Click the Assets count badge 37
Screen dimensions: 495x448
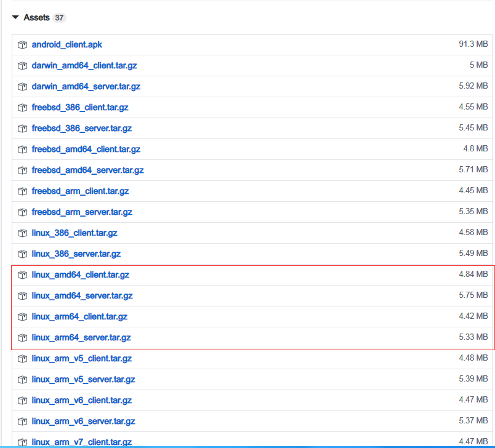tap(59, 18)
